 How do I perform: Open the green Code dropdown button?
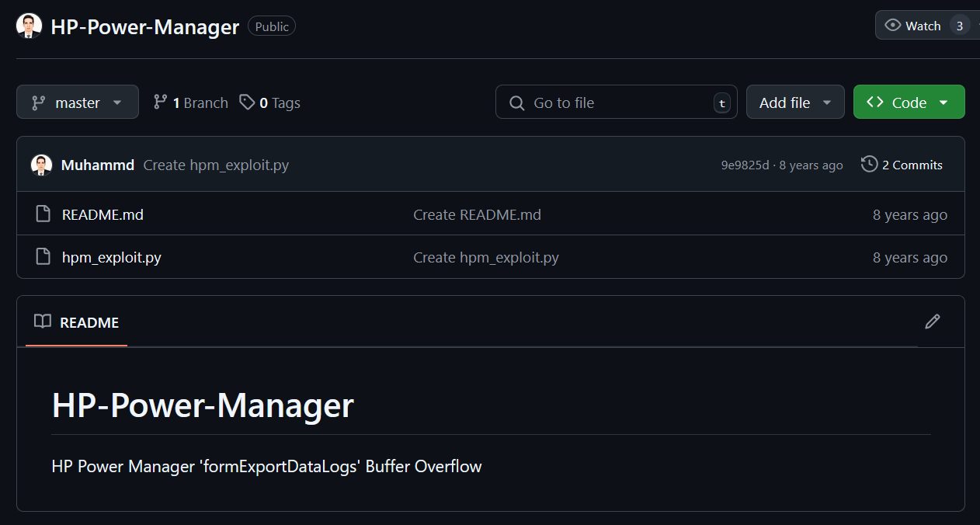909,102
